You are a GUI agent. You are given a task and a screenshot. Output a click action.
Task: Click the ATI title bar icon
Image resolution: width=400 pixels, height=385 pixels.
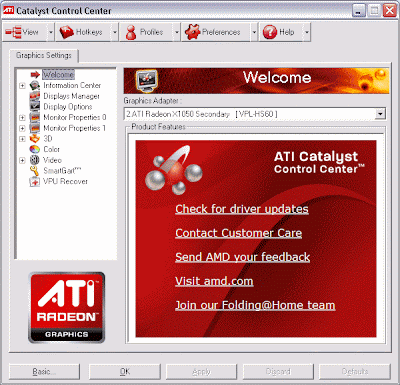(x=8, y=10)
